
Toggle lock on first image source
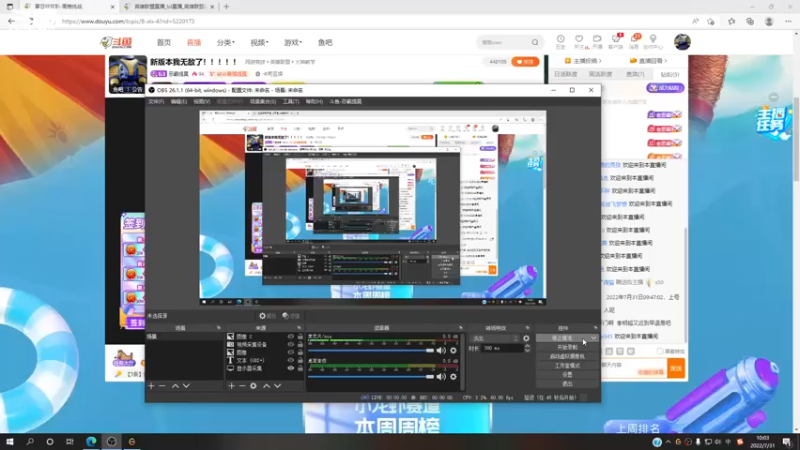tap(300, 337)
